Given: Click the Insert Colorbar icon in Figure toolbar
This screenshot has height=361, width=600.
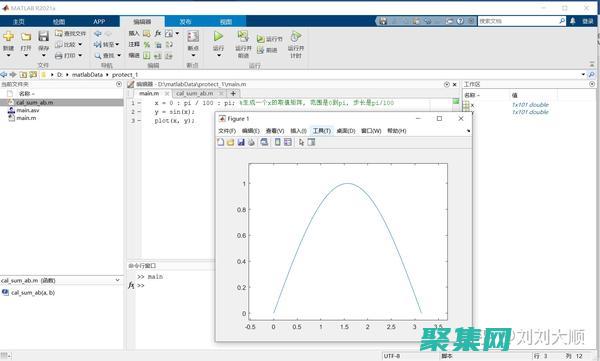Looking at the screenshot, I should coord(278,142).
